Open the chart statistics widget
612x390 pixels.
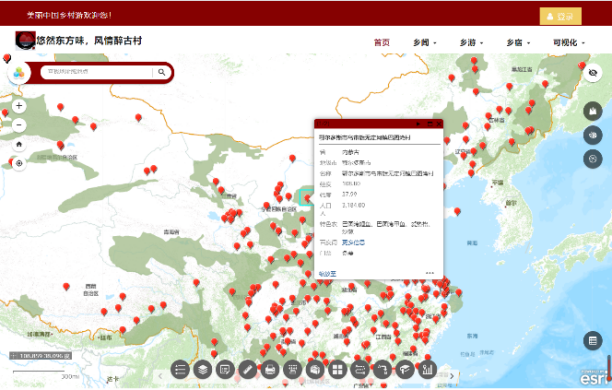tap(427, 369)
